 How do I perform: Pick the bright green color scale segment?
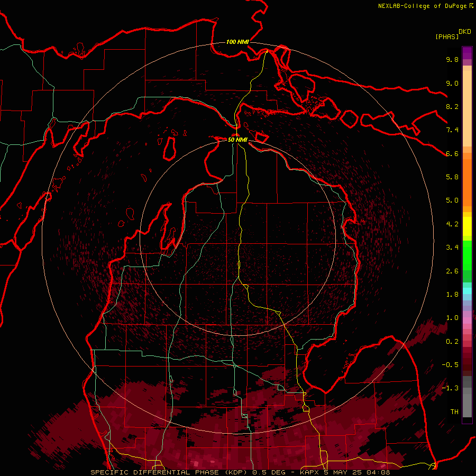(467, 255)
